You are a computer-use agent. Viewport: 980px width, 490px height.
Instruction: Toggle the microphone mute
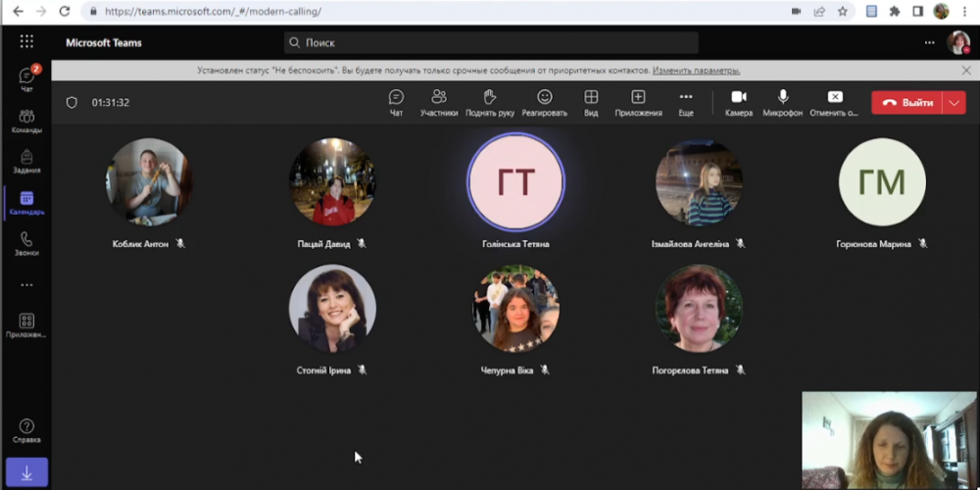(783, 102)
